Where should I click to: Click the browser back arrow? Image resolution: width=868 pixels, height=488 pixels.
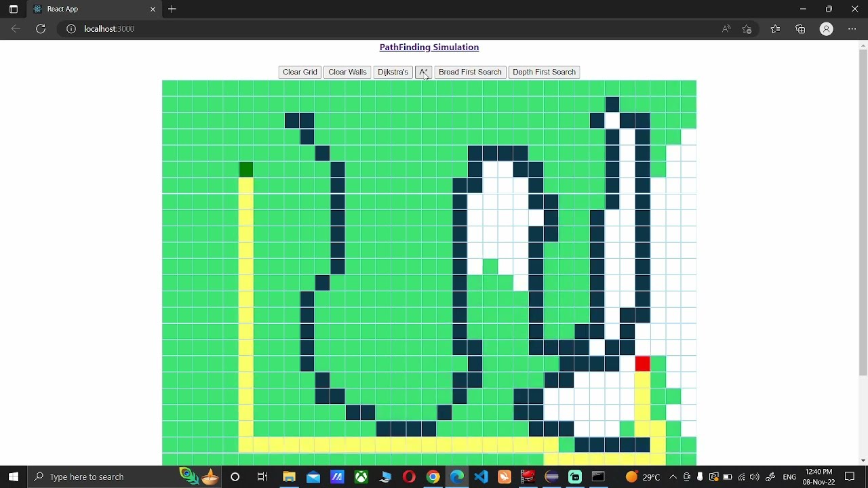16,28
